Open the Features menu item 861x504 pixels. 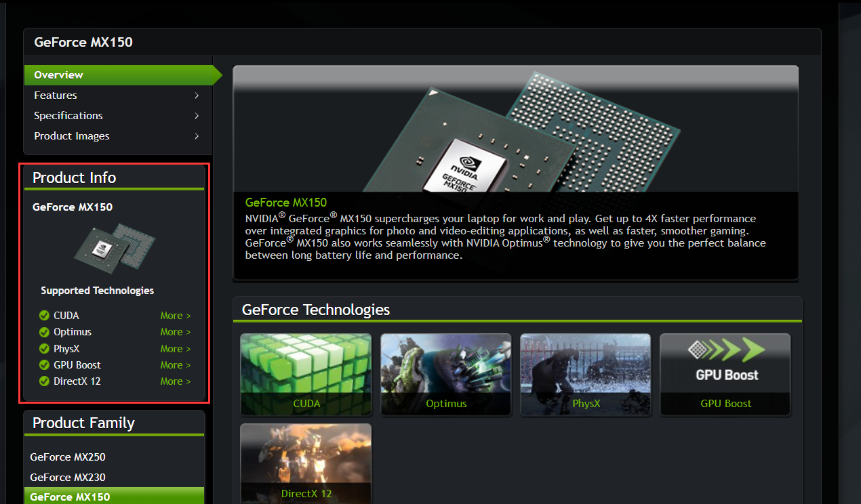(x=119, y=96)
